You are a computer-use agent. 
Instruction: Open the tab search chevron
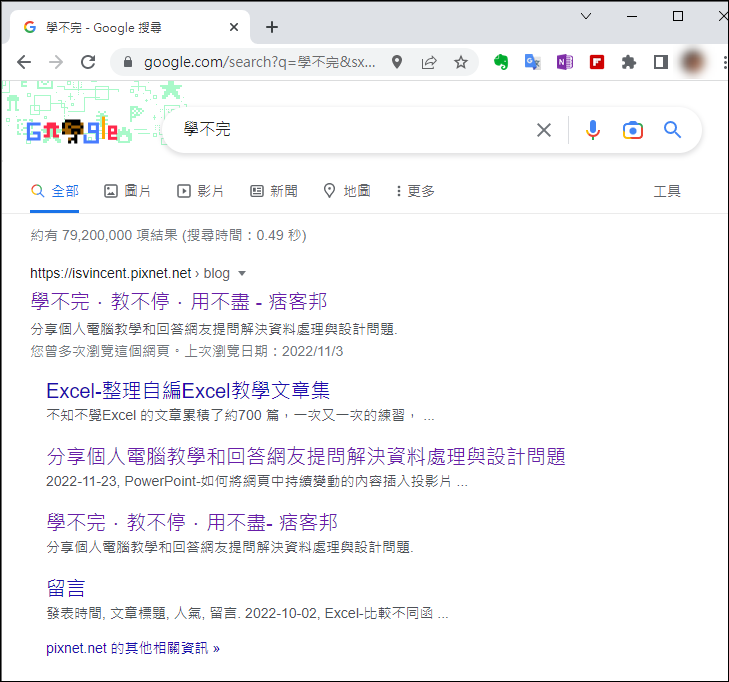point(586,16)
